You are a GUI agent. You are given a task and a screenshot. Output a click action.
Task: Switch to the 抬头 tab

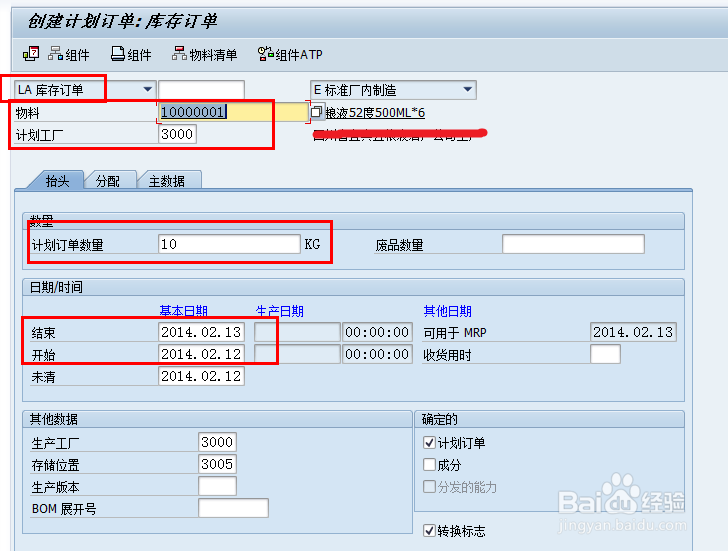(x=57, y=180)
